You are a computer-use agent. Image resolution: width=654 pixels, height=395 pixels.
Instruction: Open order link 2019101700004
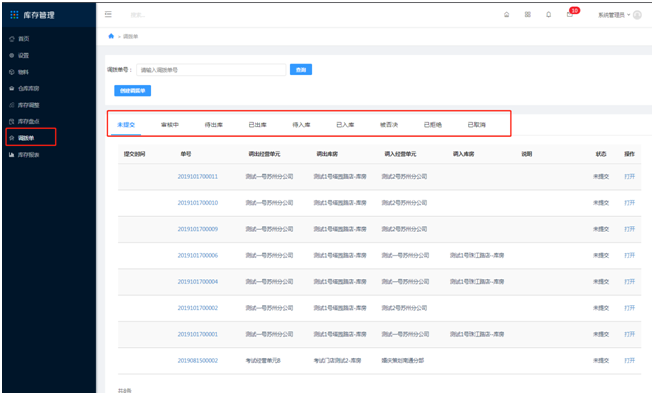click(198, 282)
